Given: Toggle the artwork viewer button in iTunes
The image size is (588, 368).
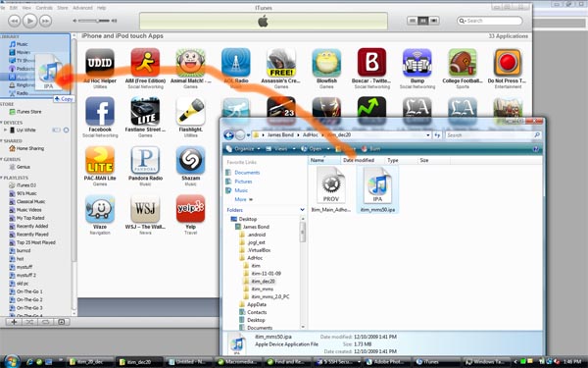Looking at the screenshot, I should click(61, 322).
